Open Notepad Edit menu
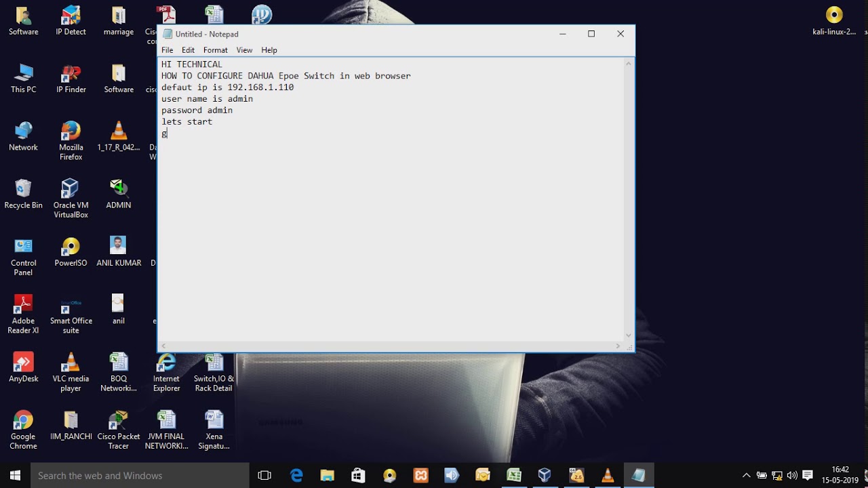The image size is (868, 488). [x=188, y=50]
